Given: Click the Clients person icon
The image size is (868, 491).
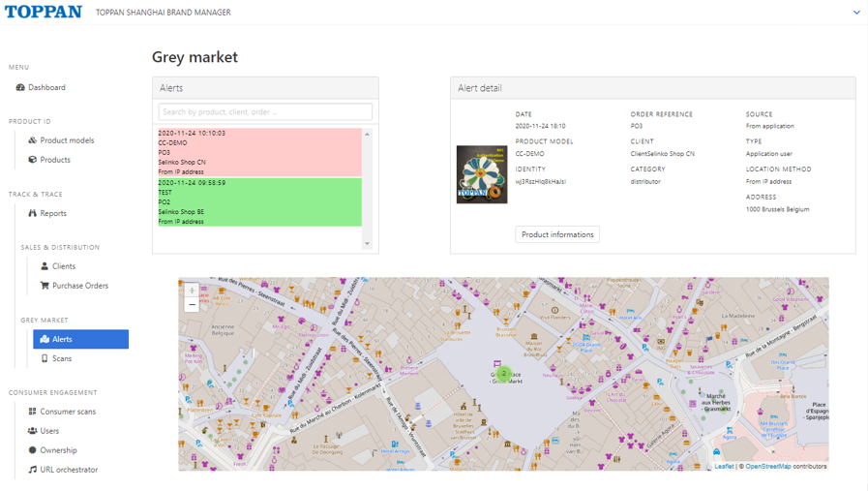Looking at the screenshot, I should click(x=45, y=266).
